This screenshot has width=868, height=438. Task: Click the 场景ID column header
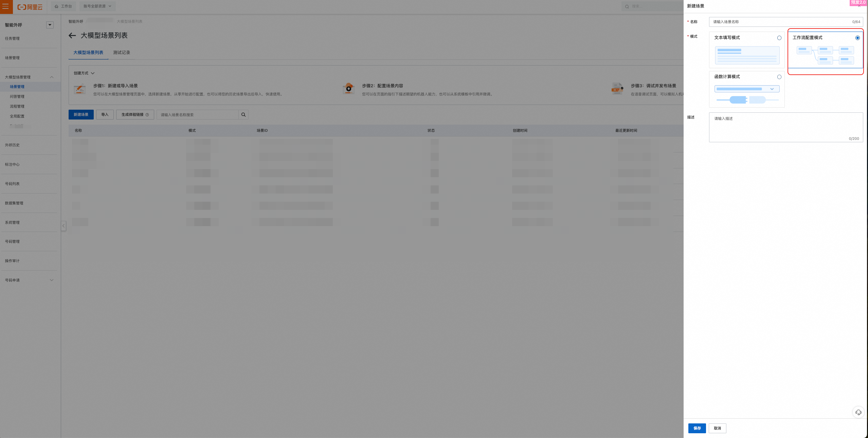(x=262, y=130)
